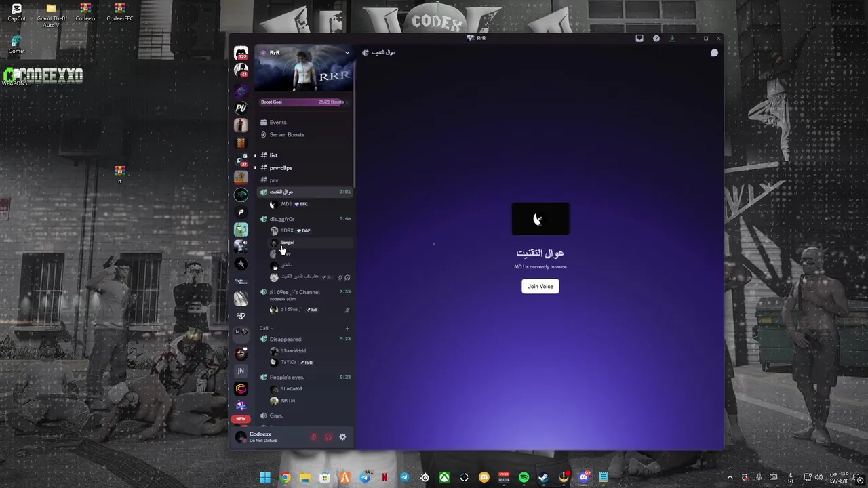Open Windows Start menu

coord(265,478)
